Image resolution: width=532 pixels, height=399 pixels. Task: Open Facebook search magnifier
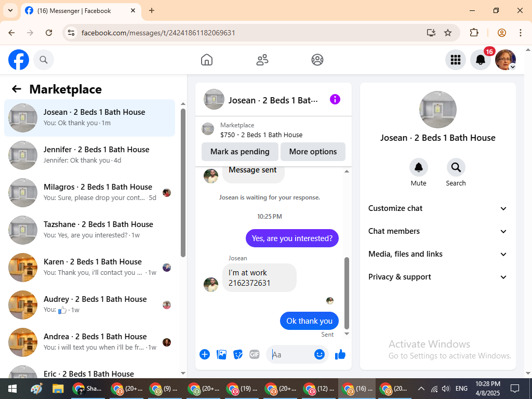44,60
